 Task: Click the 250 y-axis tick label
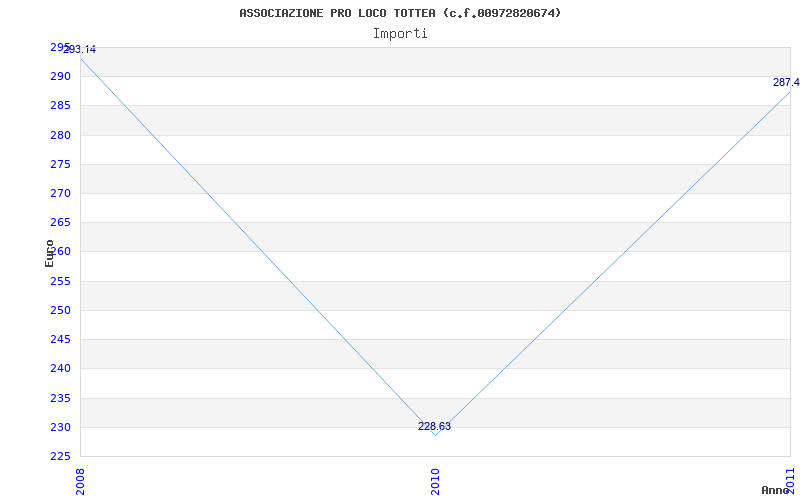point(60,310)
